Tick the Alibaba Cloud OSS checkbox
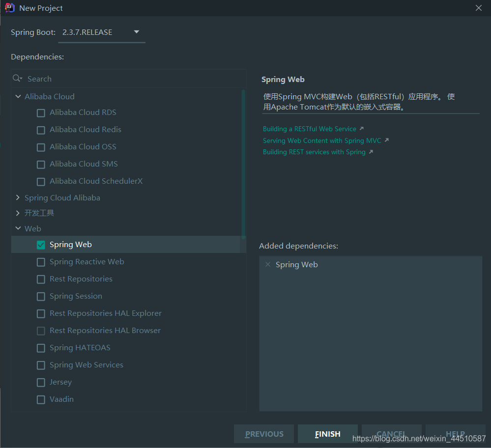The width and height of the screenshot is (491, 448). tap(41, 147)
